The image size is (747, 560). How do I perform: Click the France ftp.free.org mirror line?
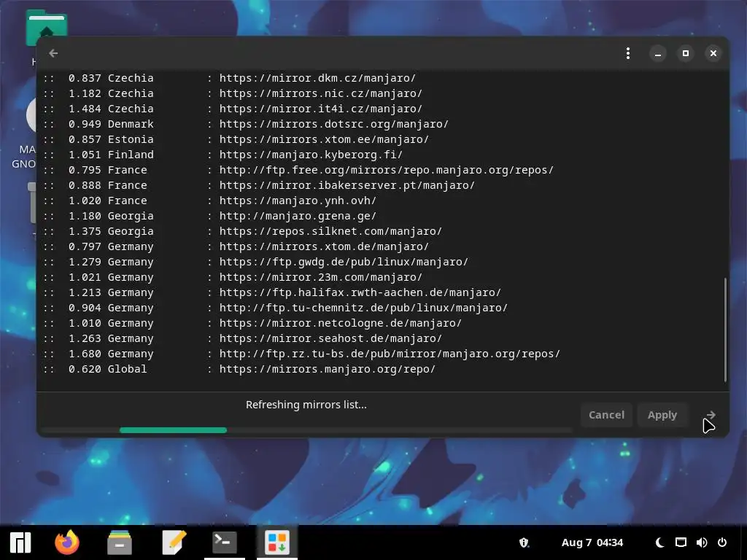298,170
